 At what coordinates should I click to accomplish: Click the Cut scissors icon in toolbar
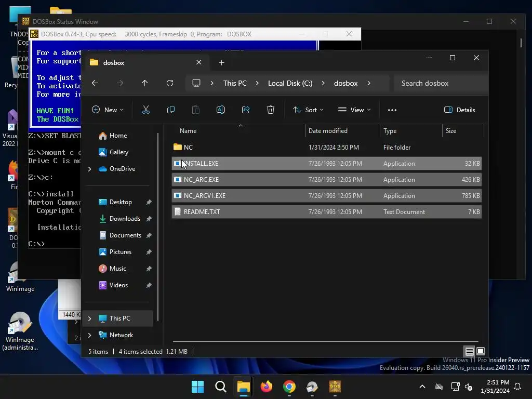point(145,110)
